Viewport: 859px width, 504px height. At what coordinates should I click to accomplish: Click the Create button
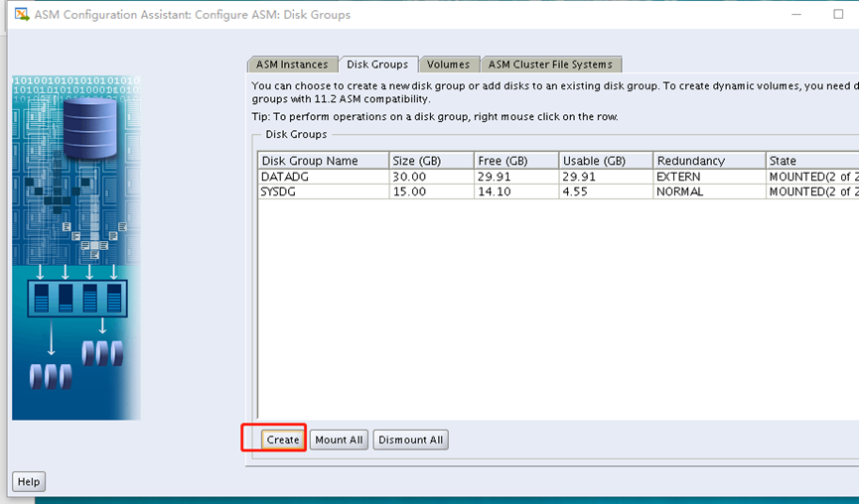pyautogui.click(x=283, y=440)
